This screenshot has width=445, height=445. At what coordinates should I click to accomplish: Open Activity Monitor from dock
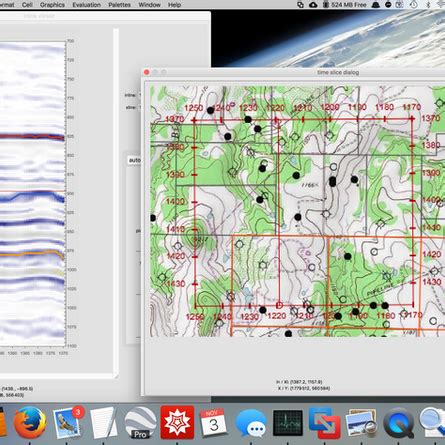click(x=288, y=423)
